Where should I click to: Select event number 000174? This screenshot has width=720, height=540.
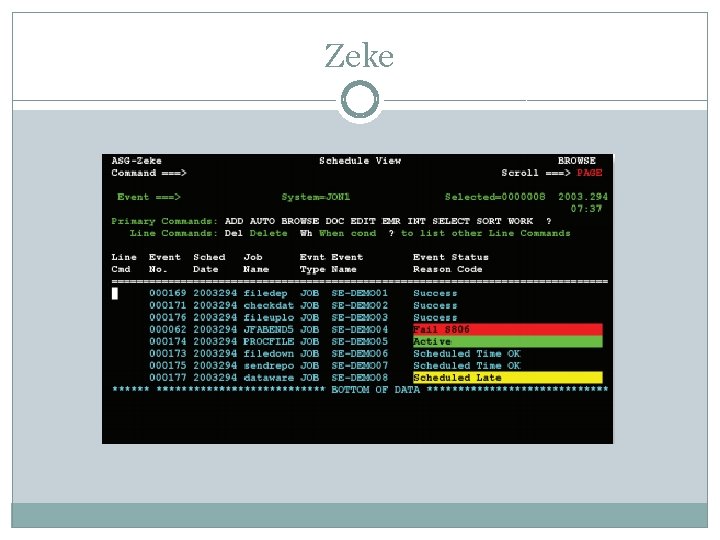pyautogui.click(x=168, y=342)
